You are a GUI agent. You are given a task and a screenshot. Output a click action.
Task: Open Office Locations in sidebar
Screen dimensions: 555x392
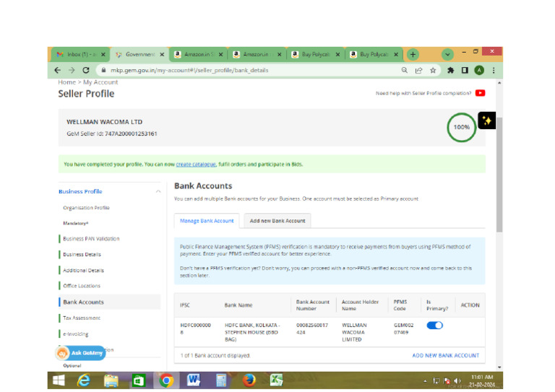click(82, 286)
